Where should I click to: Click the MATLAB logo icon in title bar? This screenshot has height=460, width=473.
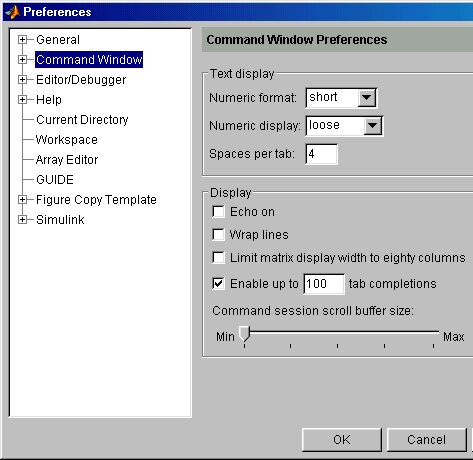click(x=12, y=12)
